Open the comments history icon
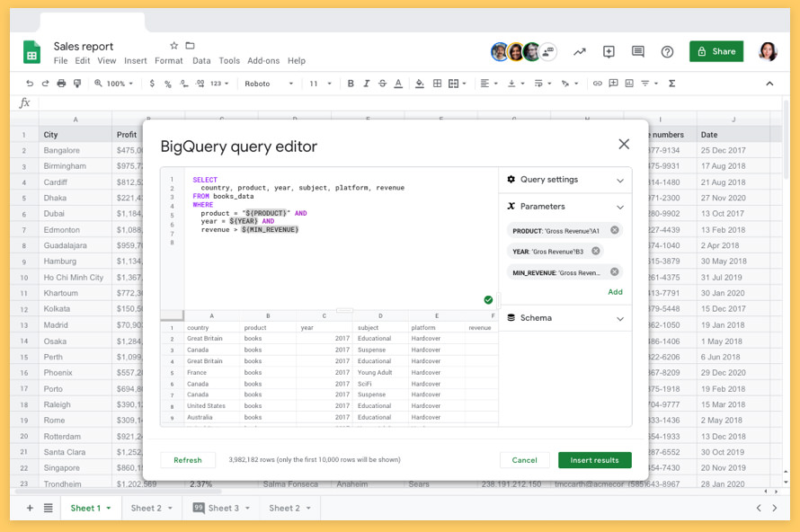 [x=638, y=51]
